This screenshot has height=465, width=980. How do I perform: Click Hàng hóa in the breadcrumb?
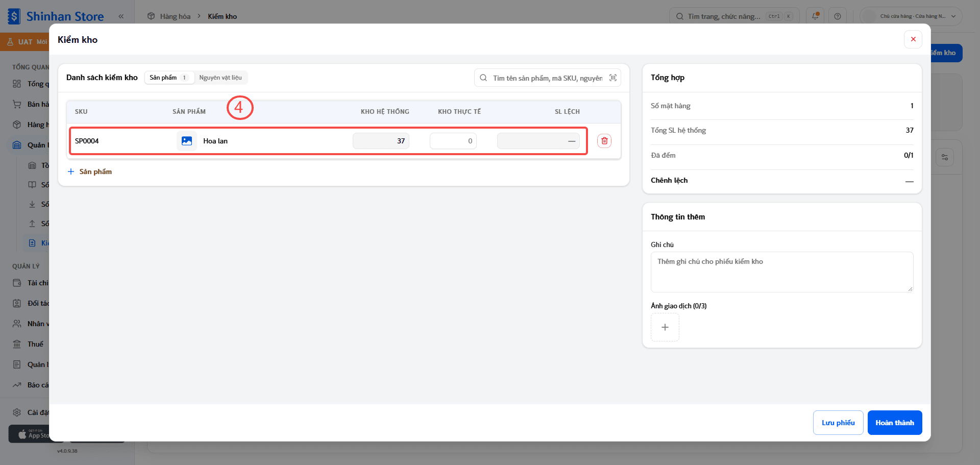(x=175, y=16)
